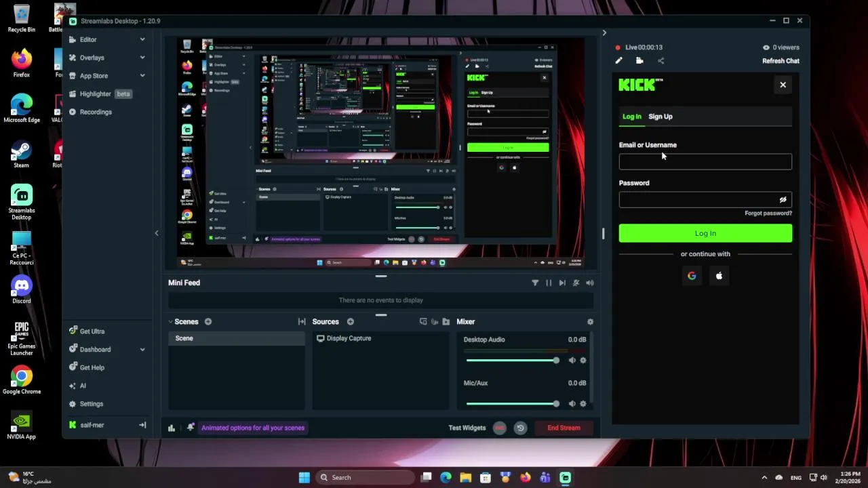Expand the Dashboard chevron
The width and height of the screenshot is (868, 488).
point(142,350)
